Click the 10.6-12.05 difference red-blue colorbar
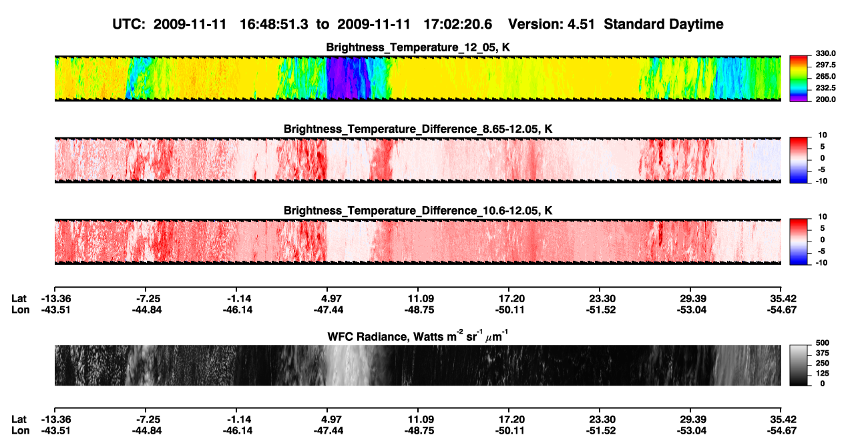 [x=798, y=241]
